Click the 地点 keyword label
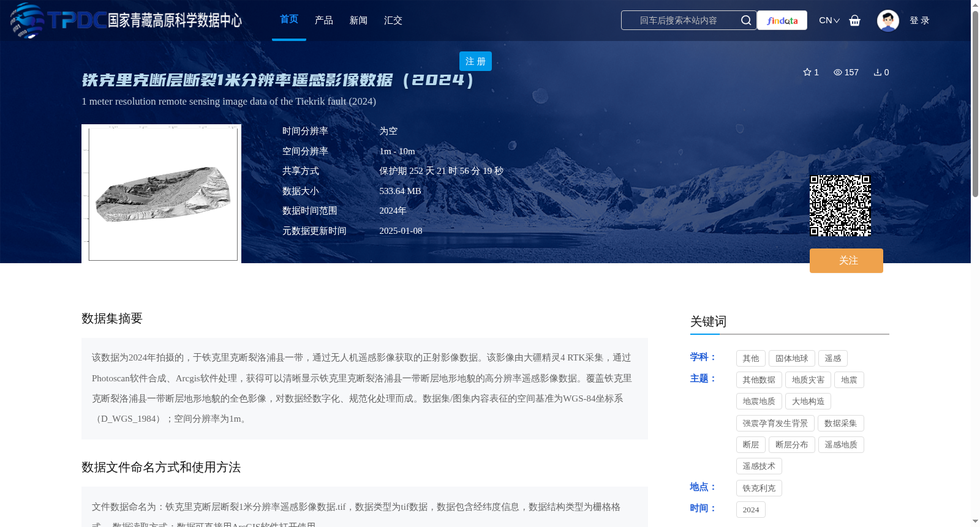This screenshot has width=980, height=527. (x=703, y=487)
